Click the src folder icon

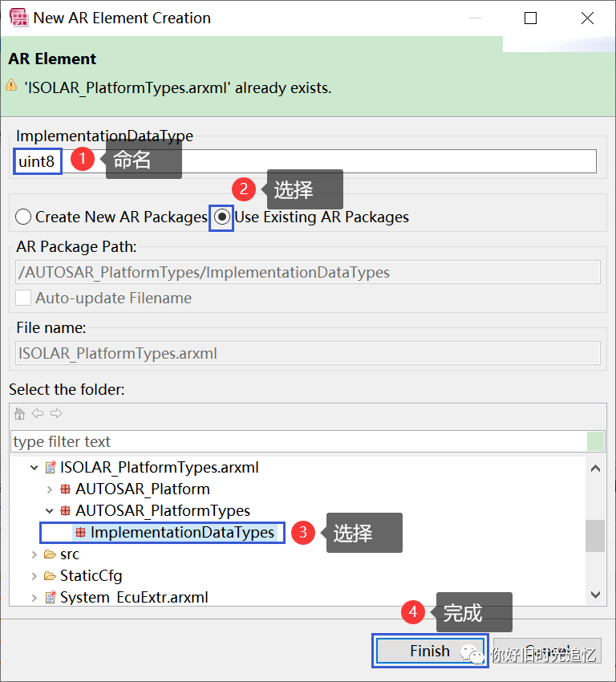click(51, 554)
